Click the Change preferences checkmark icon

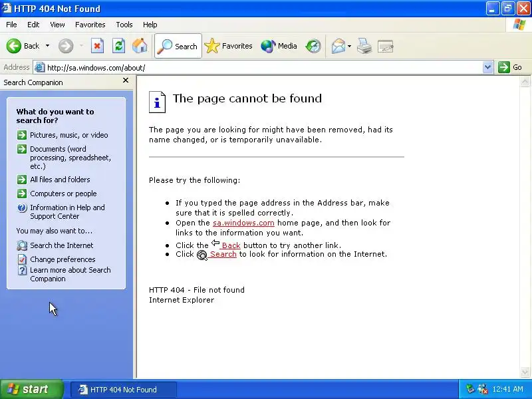pyautogui.click(x=22, y=259)
